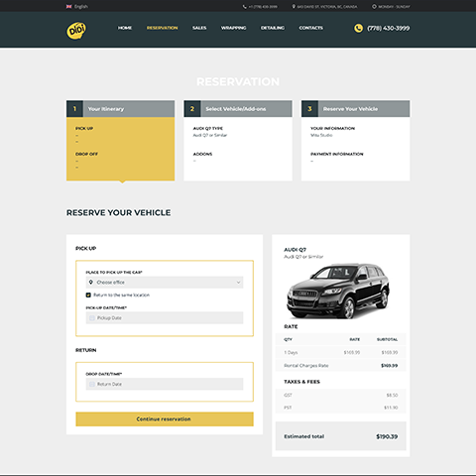Viewport: 476px width, 476px height.
Task: Open the Wrapping menu item
Action: coord(234,28)
